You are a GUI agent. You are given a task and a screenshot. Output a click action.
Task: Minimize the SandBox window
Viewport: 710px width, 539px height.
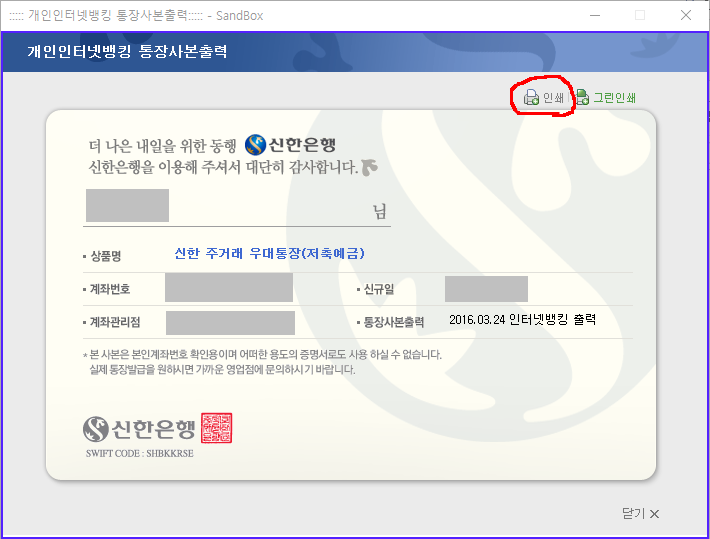(595, 15)
